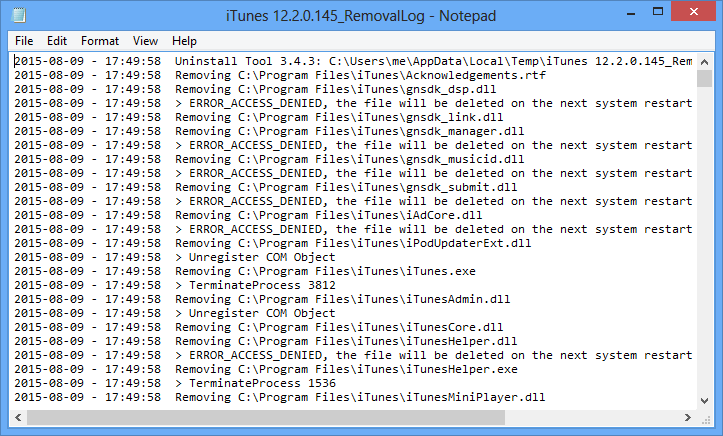Click the horizontal scrollbar thumb

coord(266,418)
